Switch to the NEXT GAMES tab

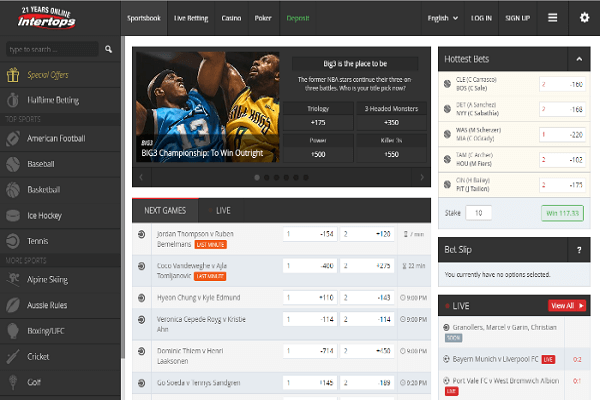(165, 211)
